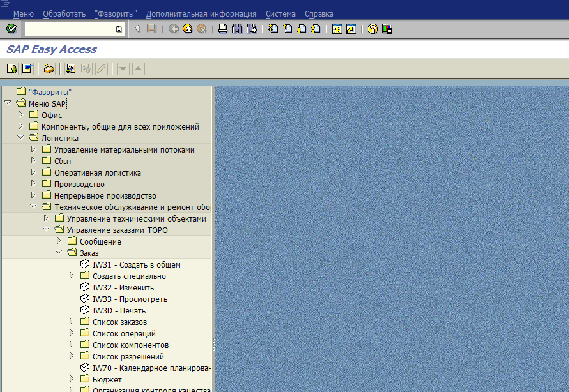Select Список компонентов tree item

click(x=131, y=345)
